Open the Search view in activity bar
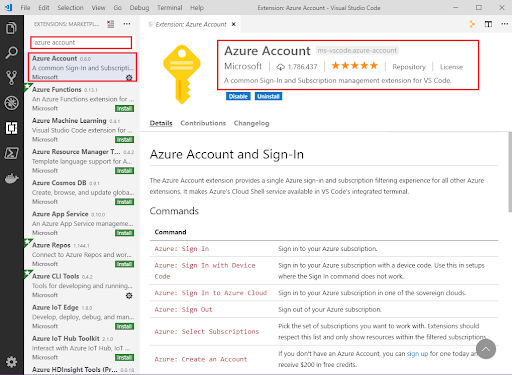Image resolution: width=512 pixels, height=375 pixels. pyautogui.click(x=11, y=53)
